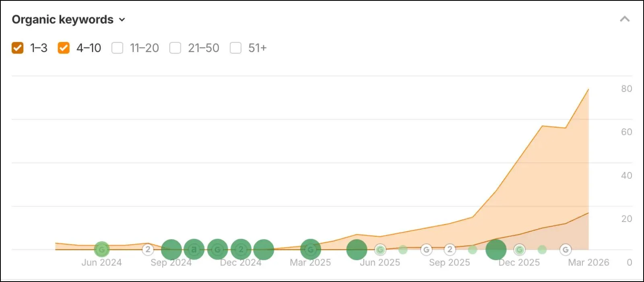Click the white Google marker before Mar 2026

point(566,250)
